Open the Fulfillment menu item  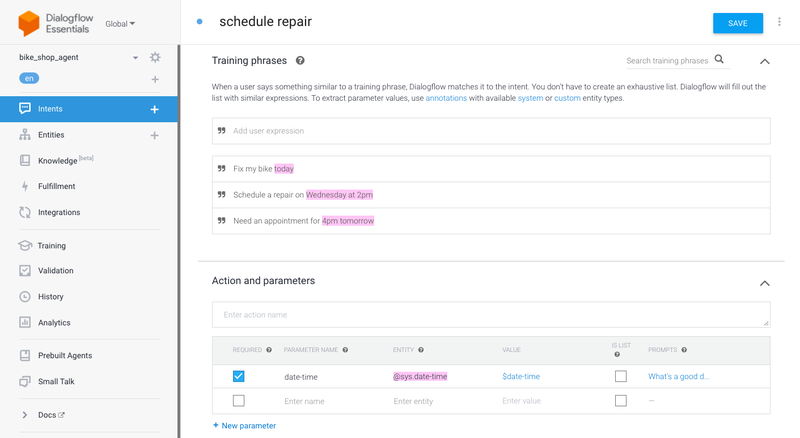click(56, 186)
